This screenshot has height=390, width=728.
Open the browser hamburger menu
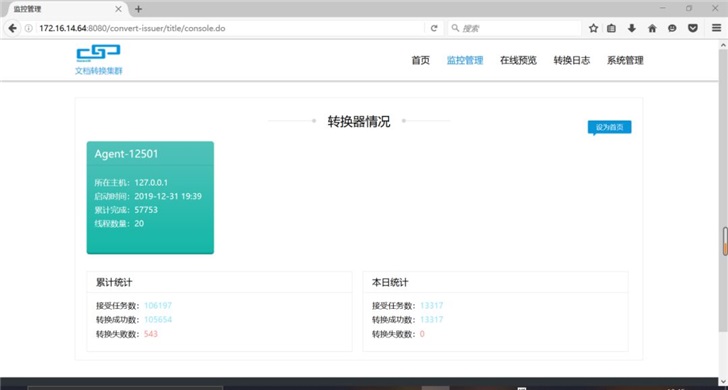click(x=716, y=28)
